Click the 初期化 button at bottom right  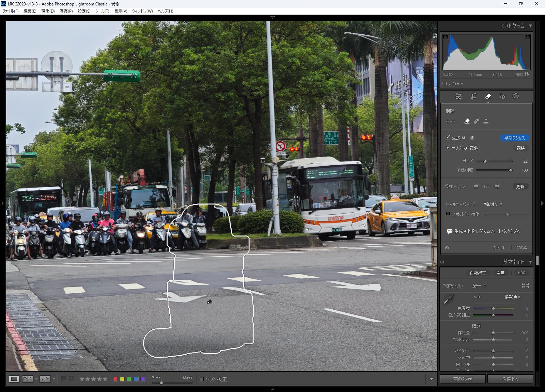click(x=510, y=379)
